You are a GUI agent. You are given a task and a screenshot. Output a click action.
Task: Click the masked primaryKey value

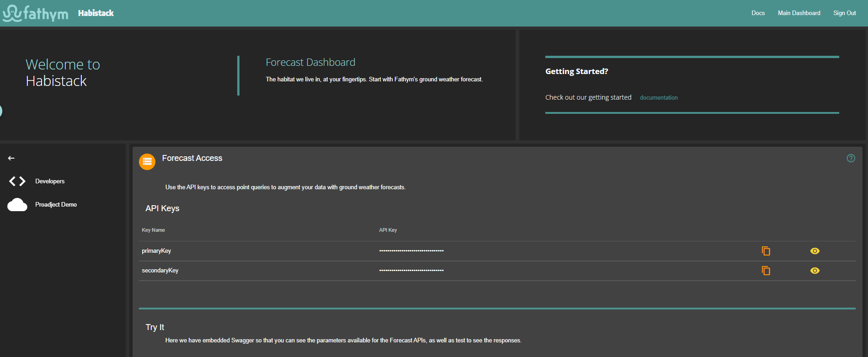[x=411, y=251]
